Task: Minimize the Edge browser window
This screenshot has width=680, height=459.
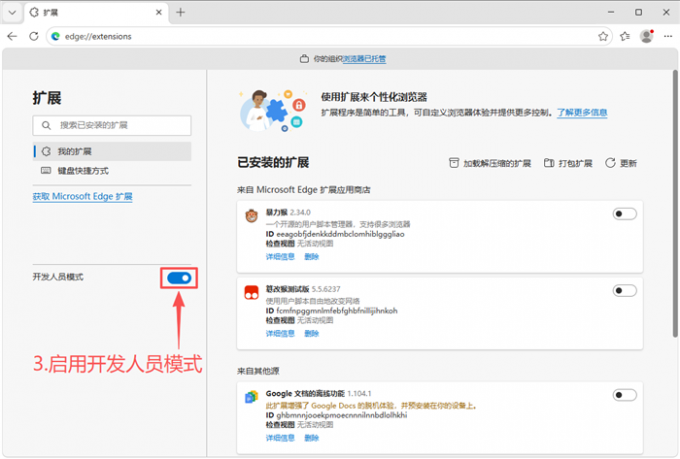Action: pyautogui.click(x=611, y=13)
